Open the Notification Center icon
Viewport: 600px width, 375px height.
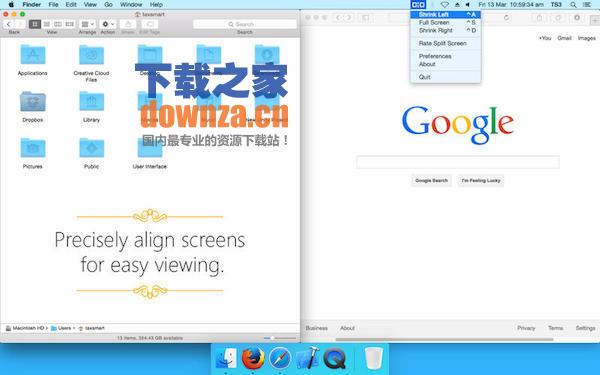[x=587, y=5]
